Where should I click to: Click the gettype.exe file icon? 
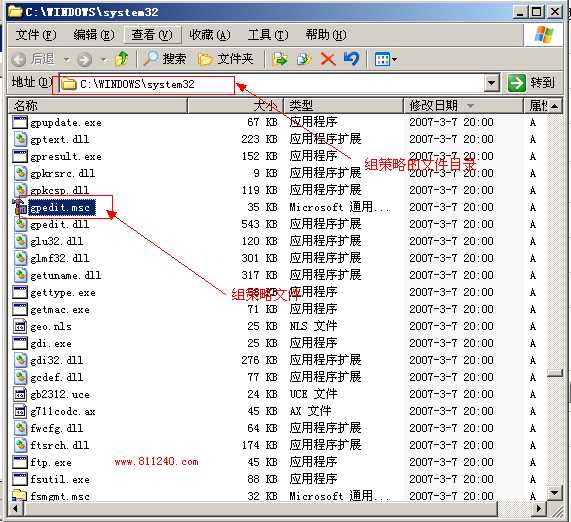[20, 292]
